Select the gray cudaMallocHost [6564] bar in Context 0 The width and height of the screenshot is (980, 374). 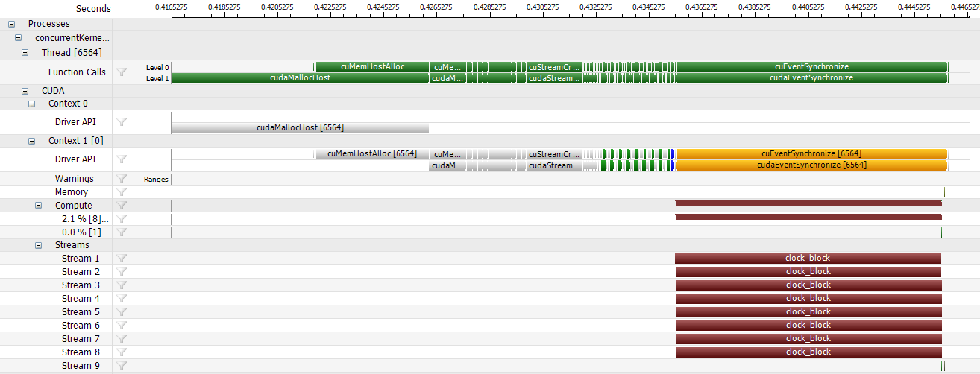click(300, 128)
